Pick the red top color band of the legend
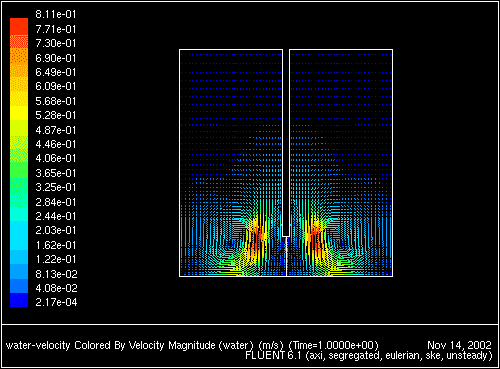The image size is (500, 369). pos(19,26)
